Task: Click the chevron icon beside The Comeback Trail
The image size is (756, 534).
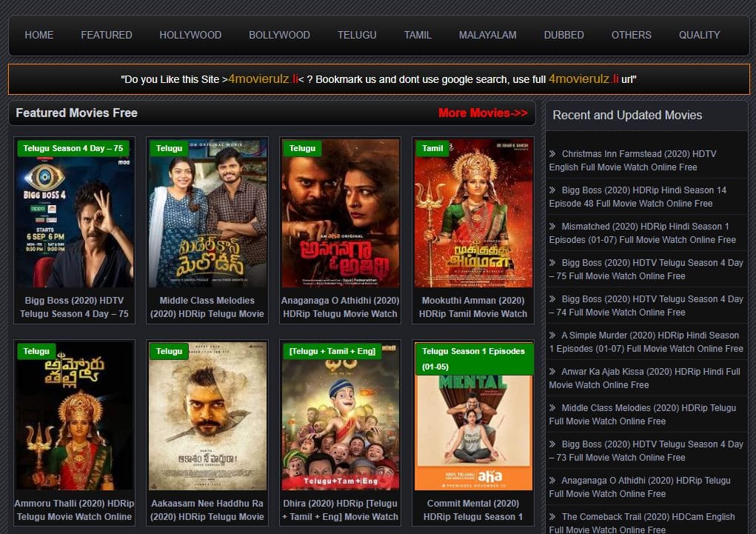Action: point(552,517)
